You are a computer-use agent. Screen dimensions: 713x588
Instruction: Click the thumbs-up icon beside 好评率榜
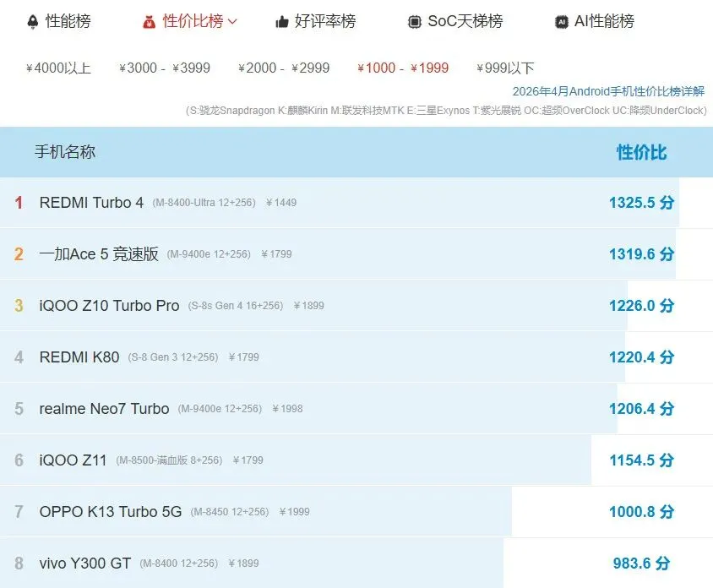click(282, 21)
